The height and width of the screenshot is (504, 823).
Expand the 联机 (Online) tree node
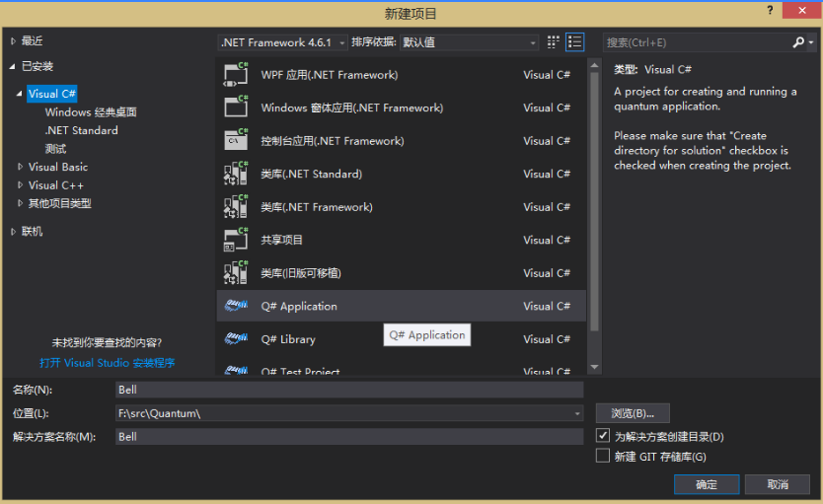tap(13, 231)
